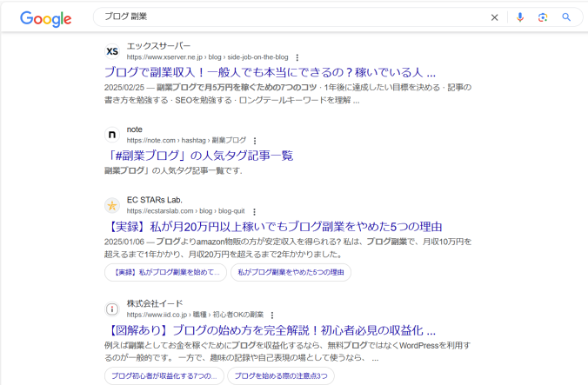Click the エックスサーバー XS favicon
The height and width of the screenshot is (385, 588).
coord(111,51)
